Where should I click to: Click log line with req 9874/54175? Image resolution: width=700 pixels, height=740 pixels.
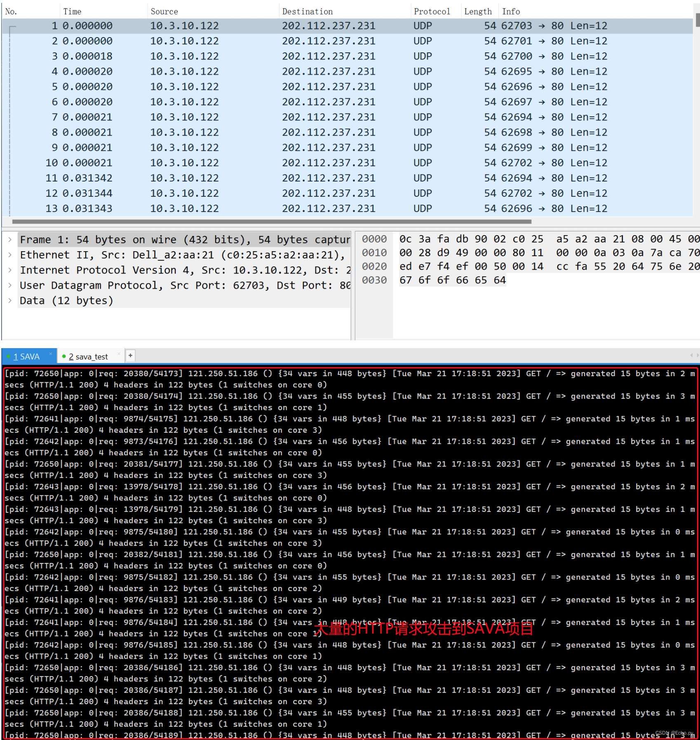(350, 425)
